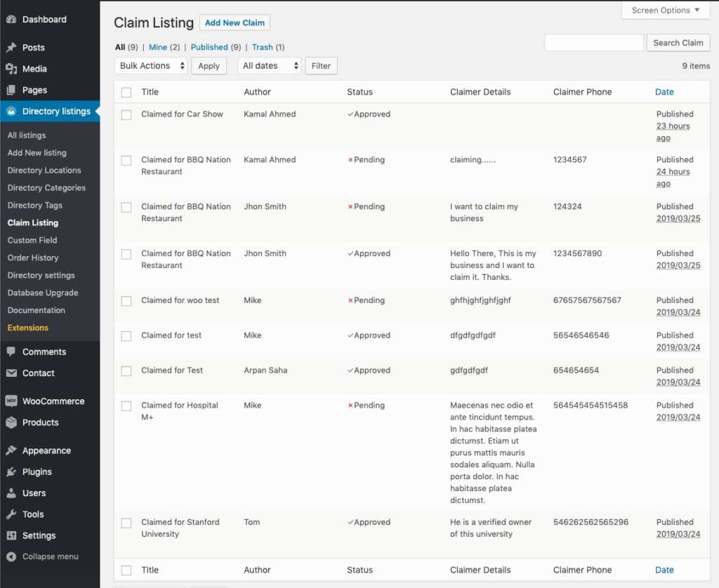Sort the table by Date column header

(664, 92)
